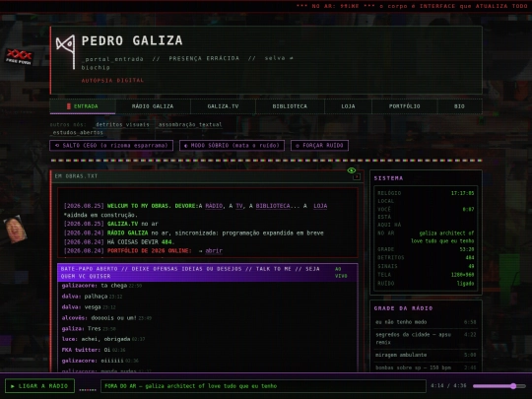The width and height of the screenshot is (532, 399).
Task: Click LIGAR A RÁDIO play button
Action: pyautogui.click(x=39, y=386)
